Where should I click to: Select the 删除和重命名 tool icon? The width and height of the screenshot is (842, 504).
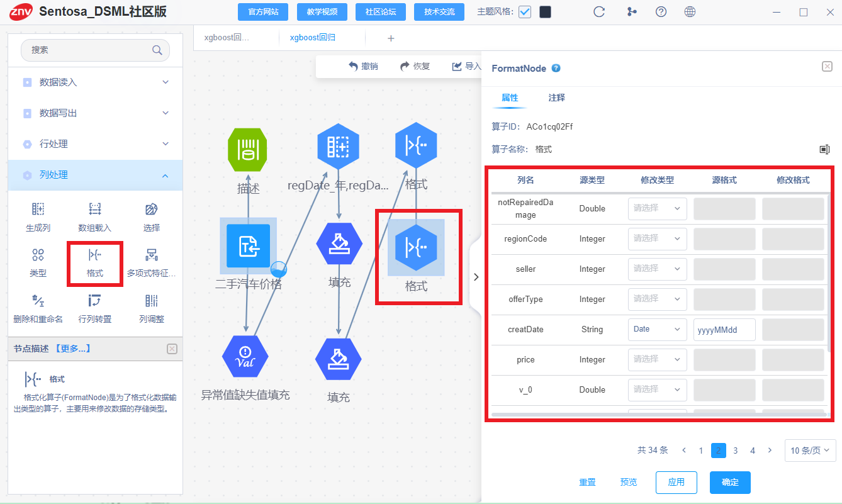[38, 300]
